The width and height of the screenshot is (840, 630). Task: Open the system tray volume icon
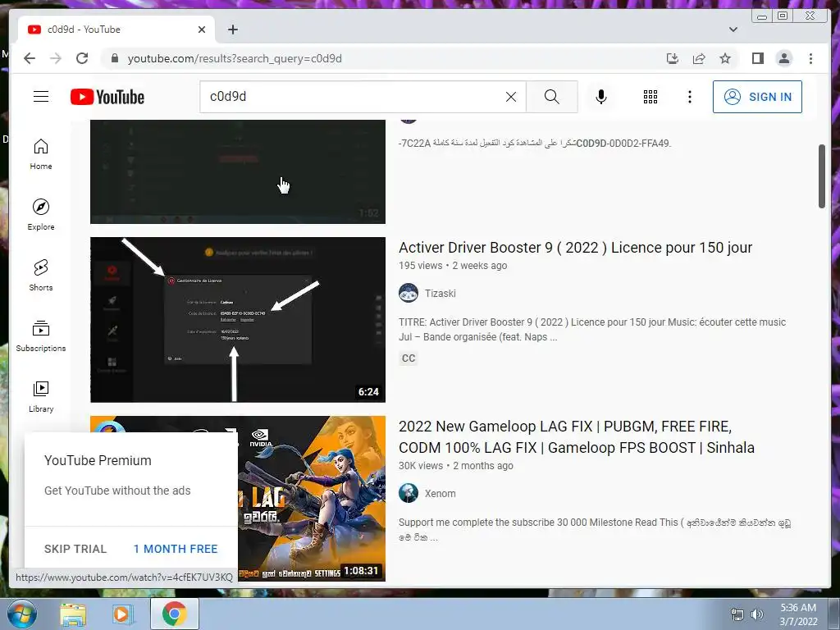[757, 614]
